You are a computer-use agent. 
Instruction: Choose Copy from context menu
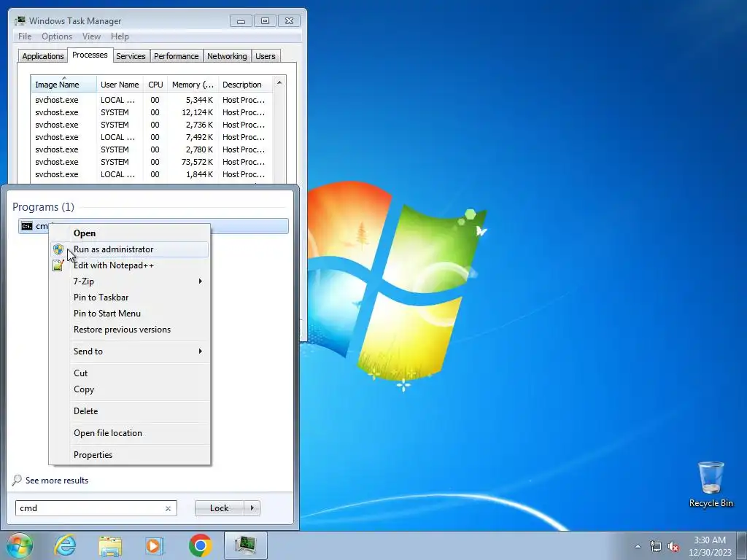pos(130,389)
